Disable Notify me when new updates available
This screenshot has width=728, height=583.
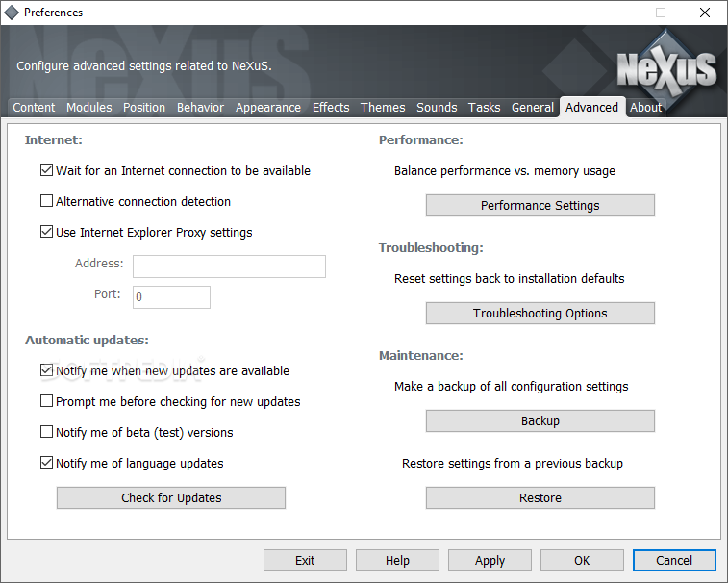click(46, 370)
